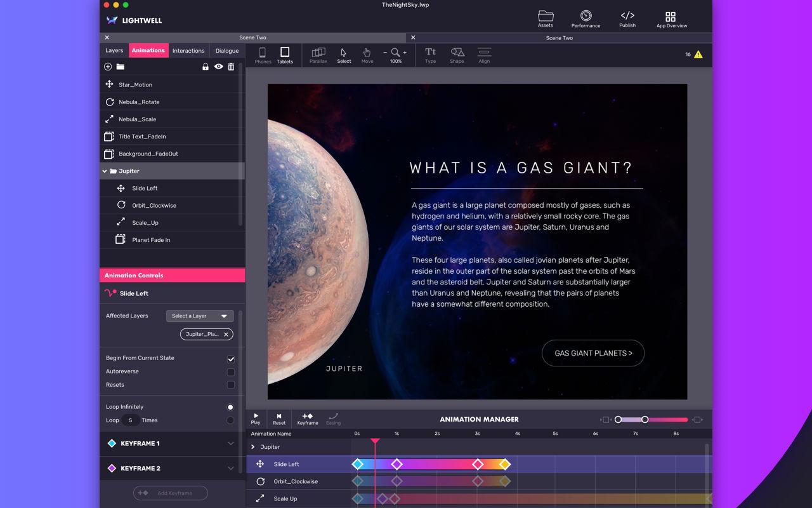Open the Performance gauge

[586, 18]
